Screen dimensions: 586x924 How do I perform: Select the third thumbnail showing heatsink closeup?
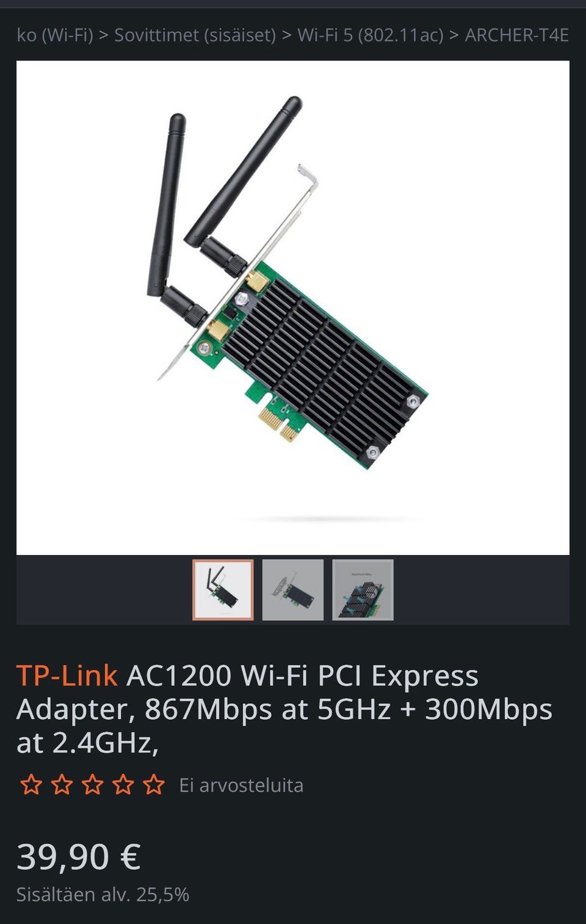tap(363, 590)
